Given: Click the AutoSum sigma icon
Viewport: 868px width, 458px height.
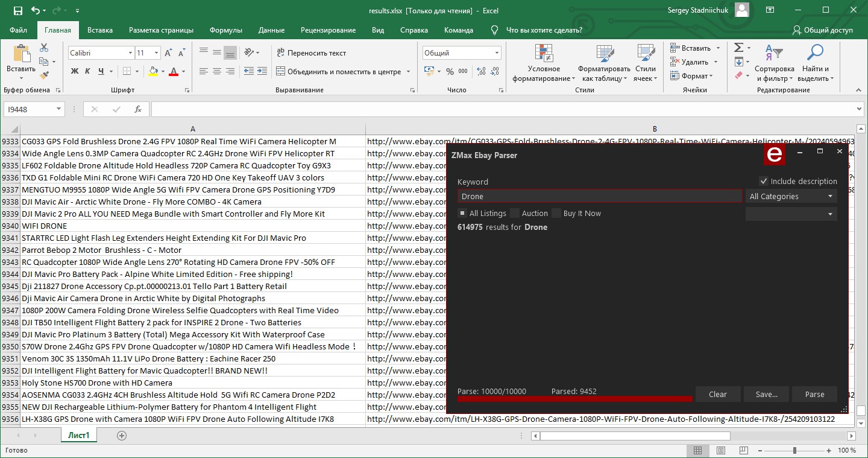Looking at the screenshot, I should click(x=738, y=48).
